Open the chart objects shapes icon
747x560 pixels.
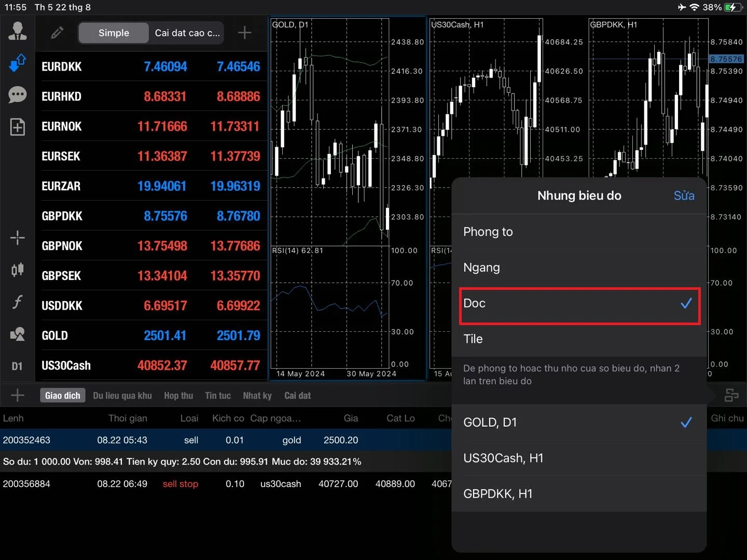[18, 334]
